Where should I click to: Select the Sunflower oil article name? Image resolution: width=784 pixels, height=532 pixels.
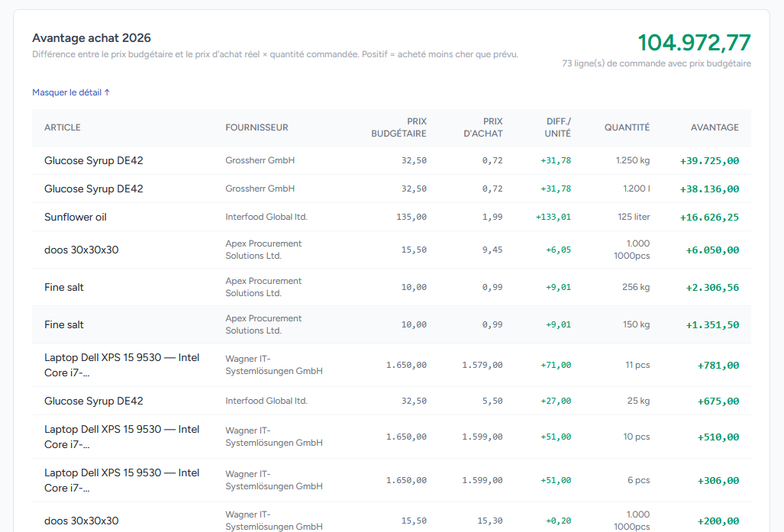[76, 217]
